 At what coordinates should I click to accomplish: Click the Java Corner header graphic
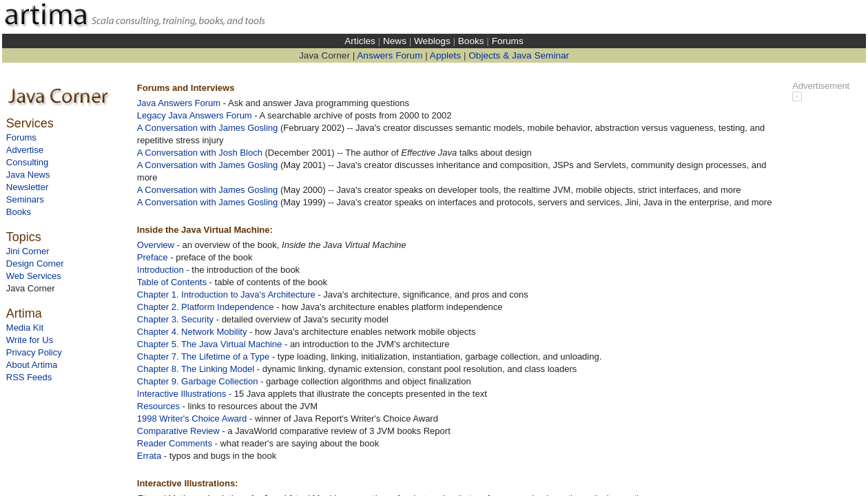click(58, 96)
